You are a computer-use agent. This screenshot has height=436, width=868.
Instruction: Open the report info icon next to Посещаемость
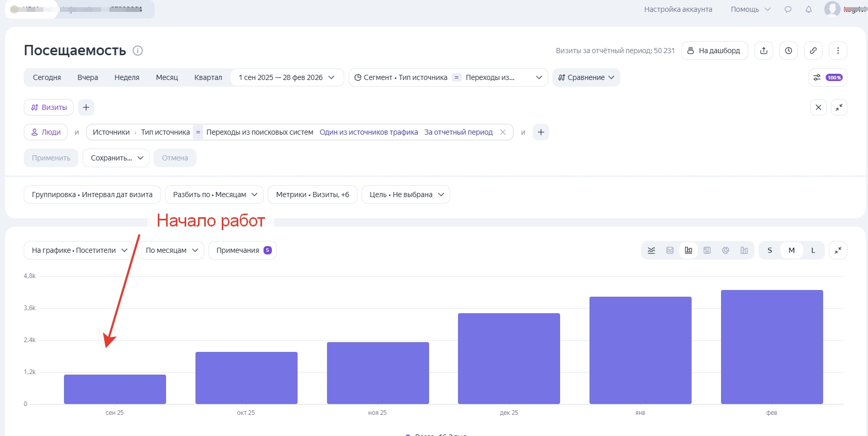pyautogui.click(x=138, y=51)
